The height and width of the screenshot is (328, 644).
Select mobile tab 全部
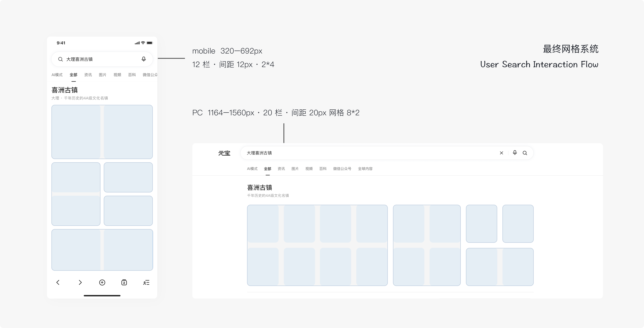[x=74, y=75]
